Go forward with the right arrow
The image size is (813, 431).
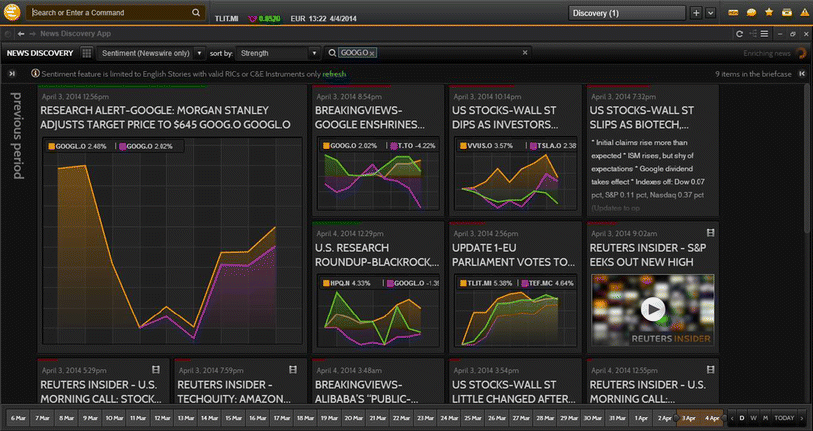click(x=32, y=34)
